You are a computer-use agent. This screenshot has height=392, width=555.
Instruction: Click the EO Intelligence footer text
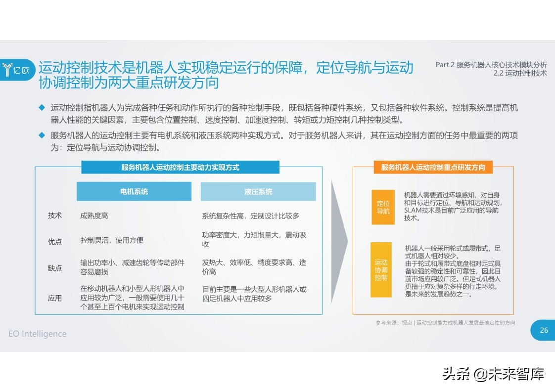tap(38, 334)
